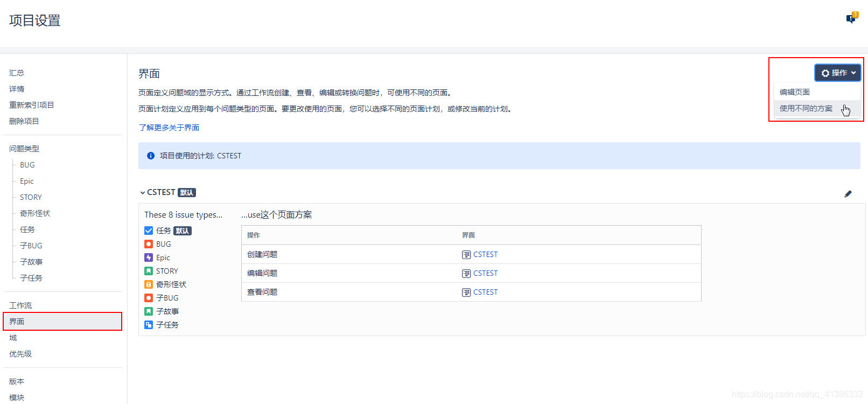Click screen icon in 创建问题 row
This screenshot has width=868, height=404.
(466, 255)
